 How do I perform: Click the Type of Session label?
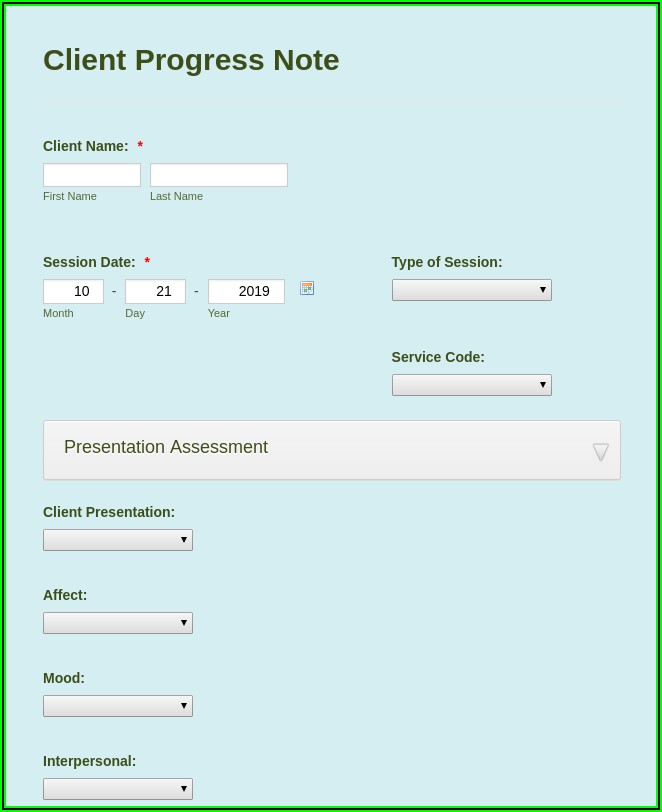pyautogui.click(x=447, y=262)
